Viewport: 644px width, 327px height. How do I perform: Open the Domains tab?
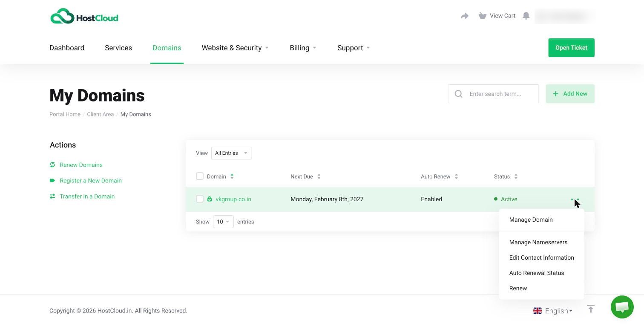(x=167, y=48)
